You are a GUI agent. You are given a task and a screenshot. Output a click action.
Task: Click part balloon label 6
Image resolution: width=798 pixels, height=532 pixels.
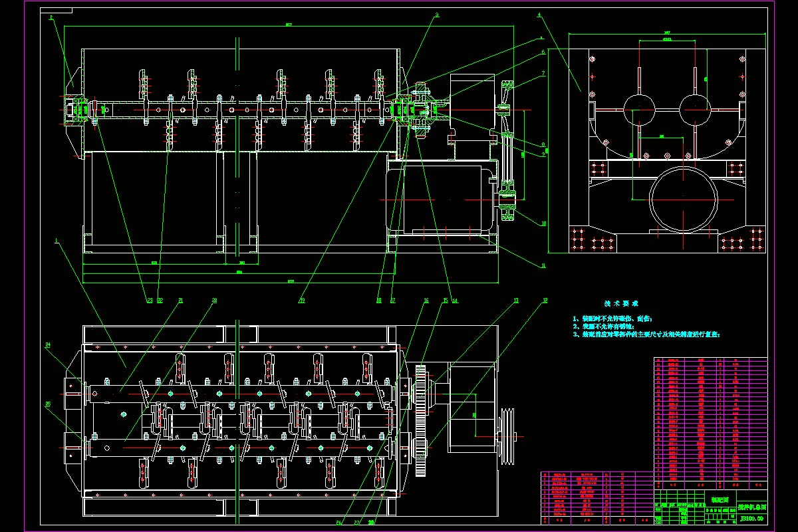click(x=543, y=51)
